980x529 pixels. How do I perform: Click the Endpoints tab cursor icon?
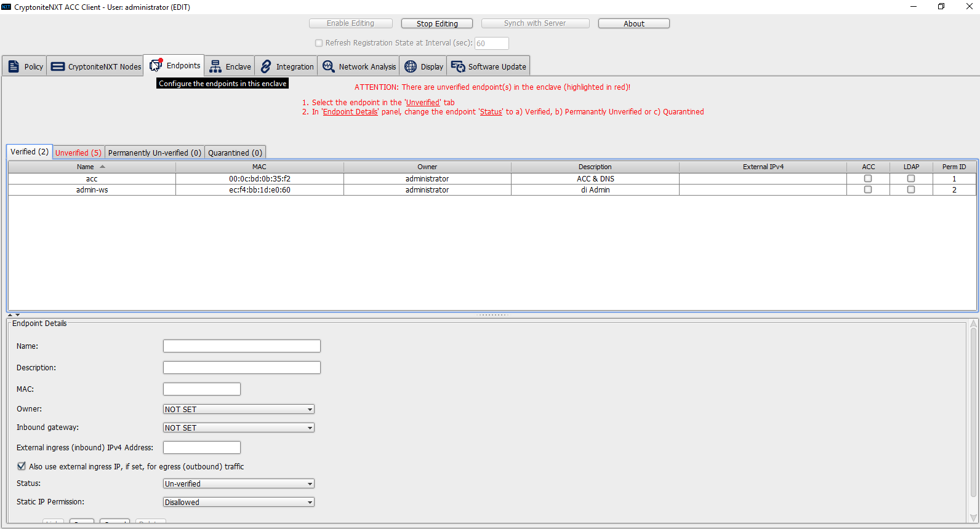click(x=156, y=65)
